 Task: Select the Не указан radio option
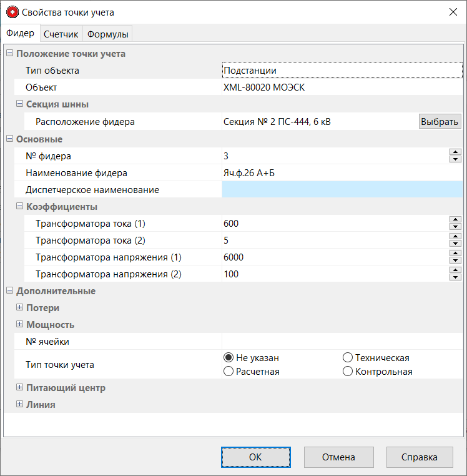click(x=229, y=358)
